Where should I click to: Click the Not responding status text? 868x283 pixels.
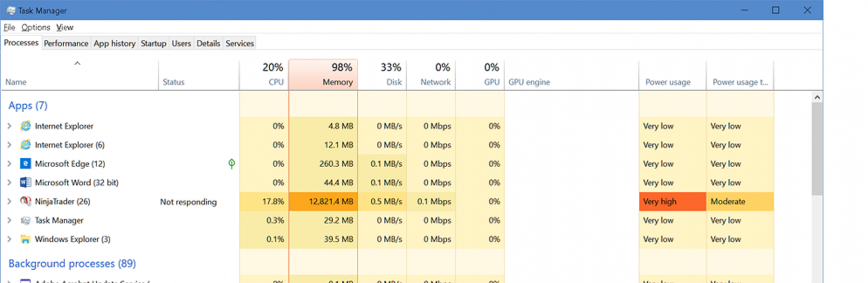[188, 202]
